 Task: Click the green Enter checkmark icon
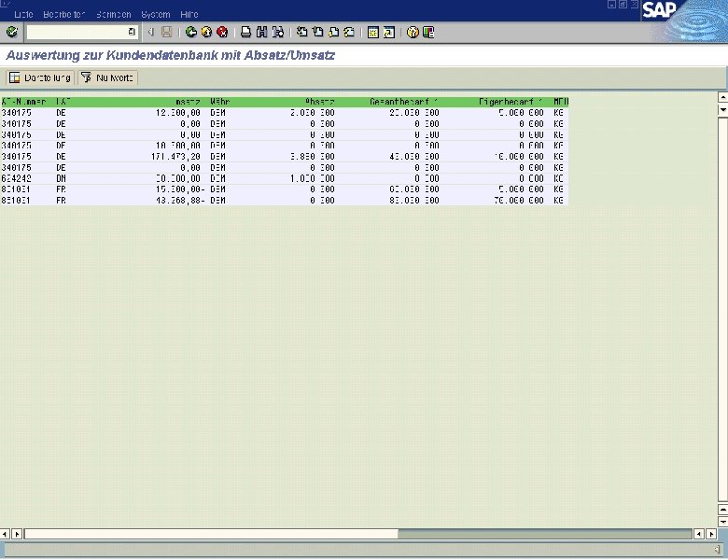click(12, 32)
